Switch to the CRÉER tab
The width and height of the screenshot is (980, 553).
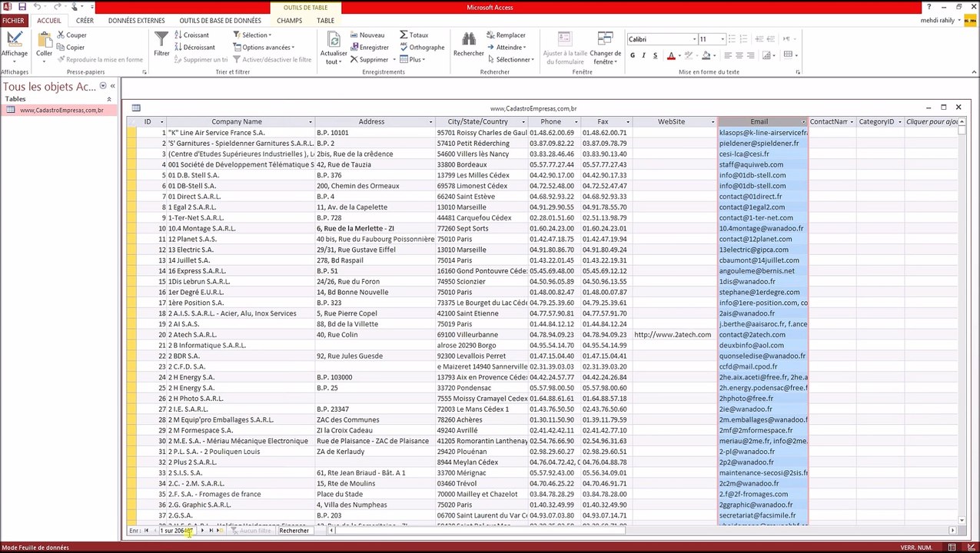tap(85, 21)
